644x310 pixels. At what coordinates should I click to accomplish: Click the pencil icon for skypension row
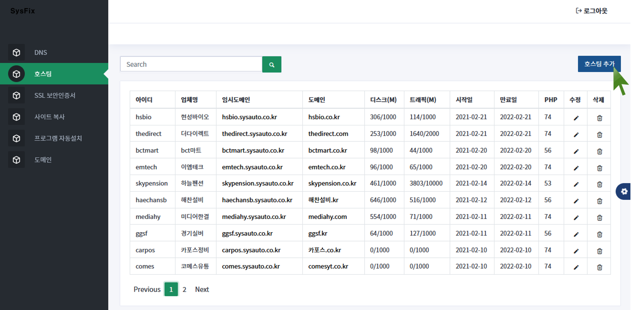tap(576, 184)
